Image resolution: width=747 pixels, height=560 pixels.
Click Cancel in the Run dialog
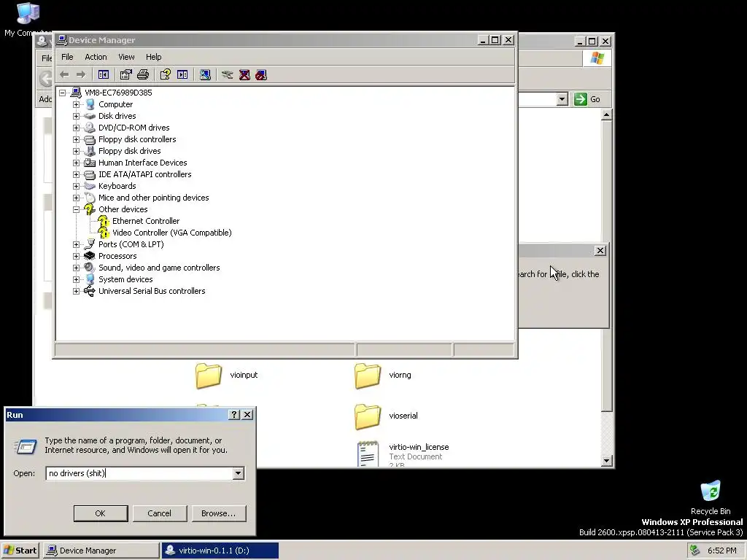[x=160, y=513]
